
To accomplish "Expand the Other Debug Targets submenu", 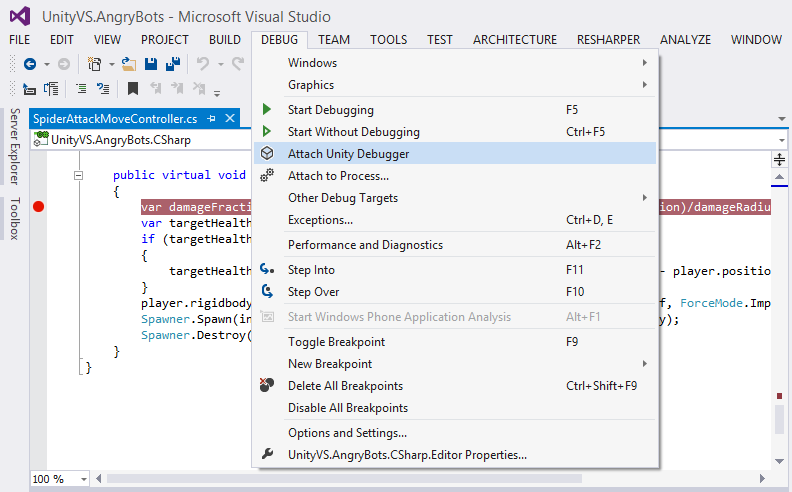I will click(645, 198).
